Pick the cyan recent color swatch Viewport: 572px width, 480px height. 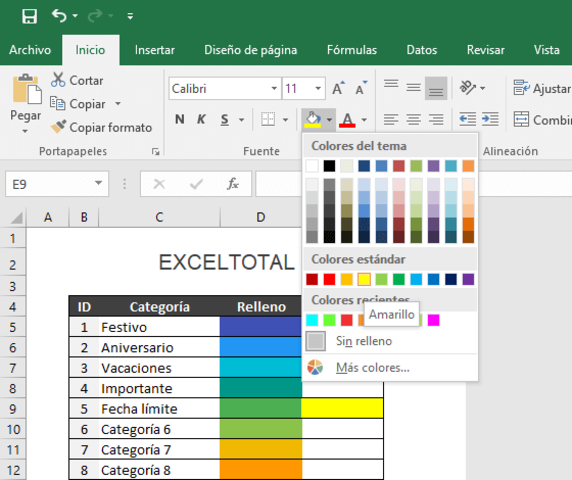pyautogui.click(x=312, y=320)
